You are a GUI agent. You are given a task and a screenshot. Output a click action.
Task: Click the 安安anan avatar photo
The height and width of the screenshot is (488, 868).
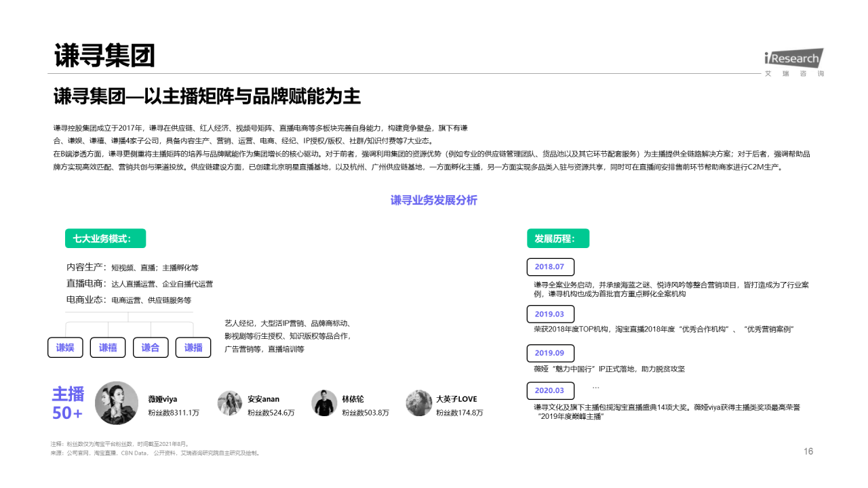click(230, 403)
